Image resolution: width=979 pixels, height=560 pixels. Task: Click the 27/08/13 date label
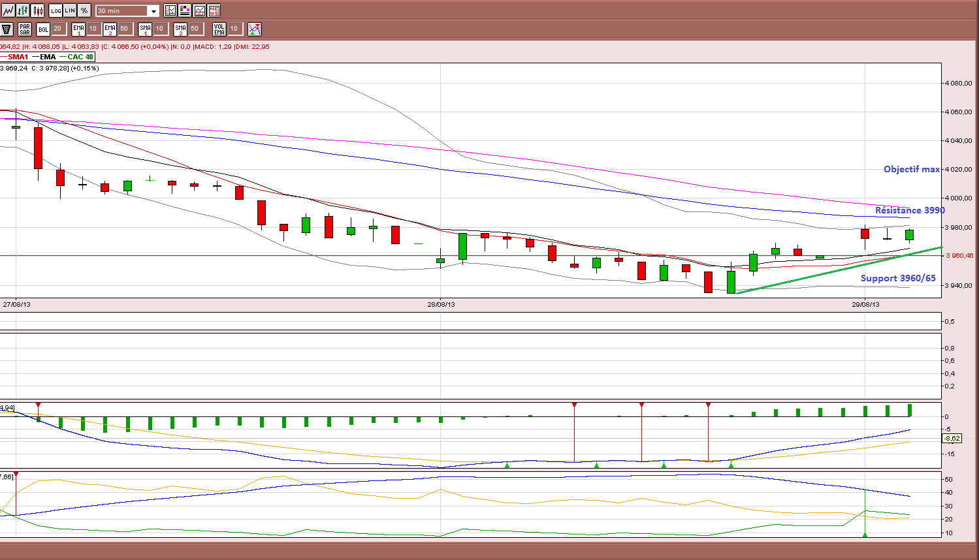point(16,304)
